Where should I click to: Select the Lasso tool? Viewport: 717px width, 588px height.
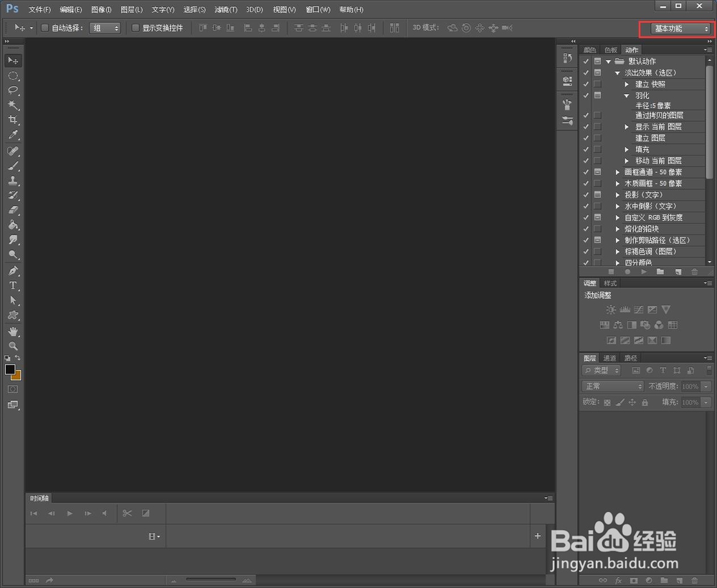tap(13, 90)
